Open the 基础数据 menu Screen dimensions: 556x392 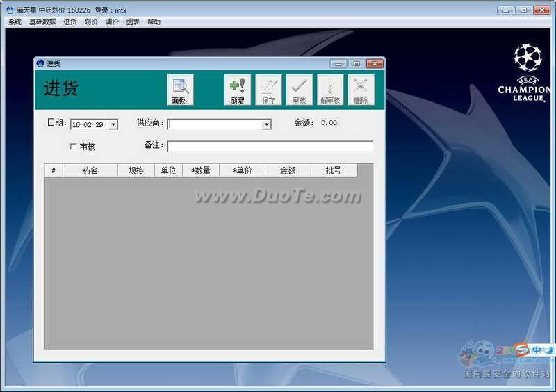click(x=42, y=22)
